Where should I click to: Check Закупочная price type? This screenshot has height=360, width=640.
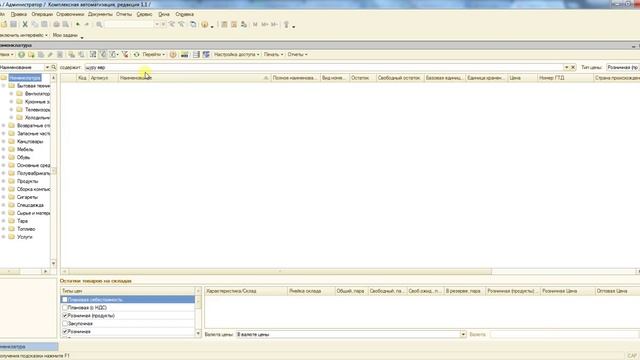[64, 323]
